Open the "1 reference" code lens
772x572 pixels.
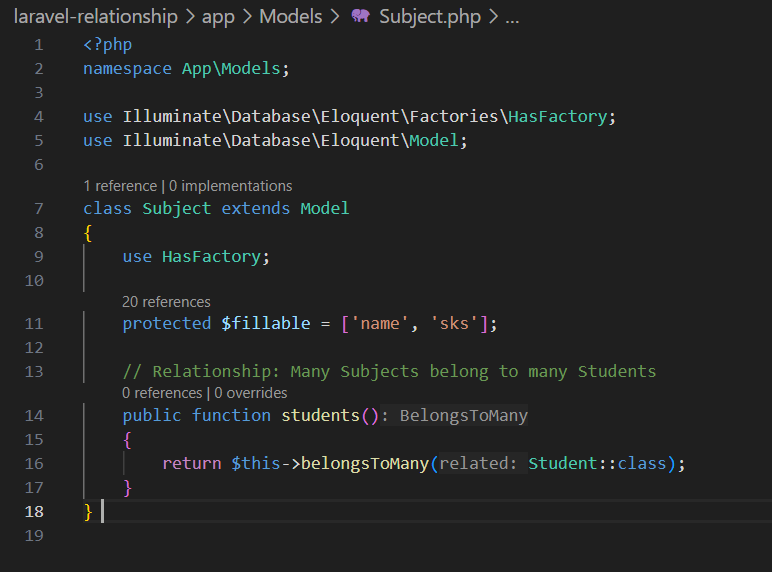[120, 186]
